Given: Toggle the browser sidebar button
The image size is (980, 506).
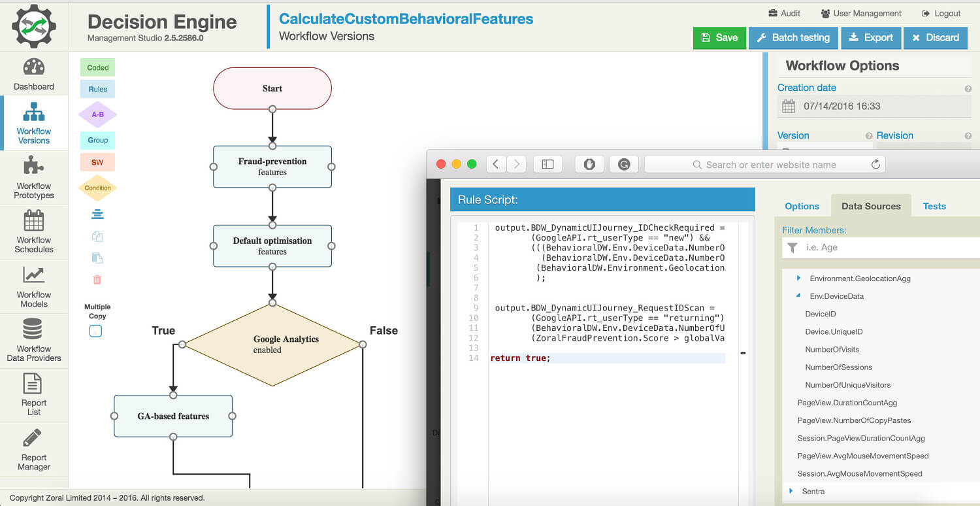Looking at the screenshot, I should (547, 165).
